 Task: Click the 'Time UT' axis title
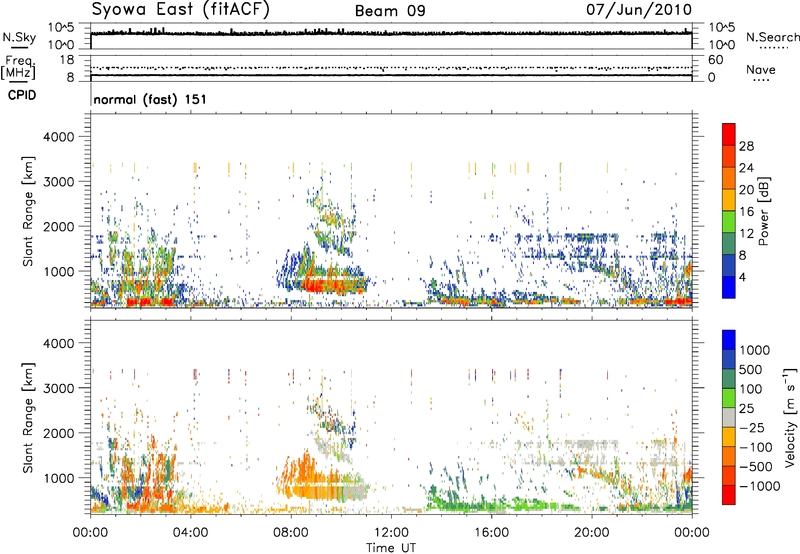point(391,548)
